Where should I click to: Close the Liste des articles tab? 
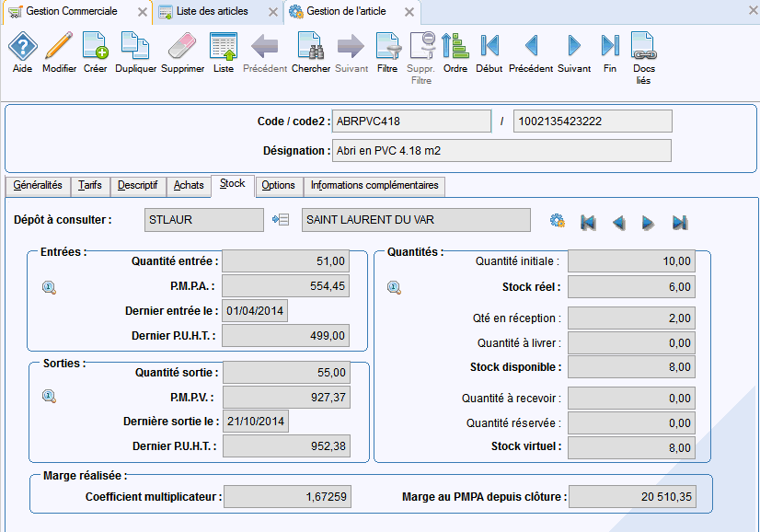pos(273,12)
